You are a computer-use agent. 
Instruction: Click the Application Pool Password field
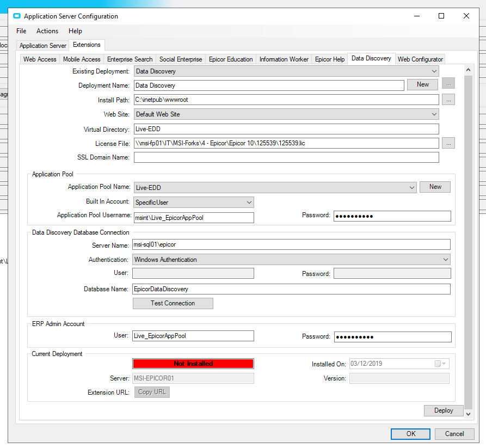click(x=392, y=216)
